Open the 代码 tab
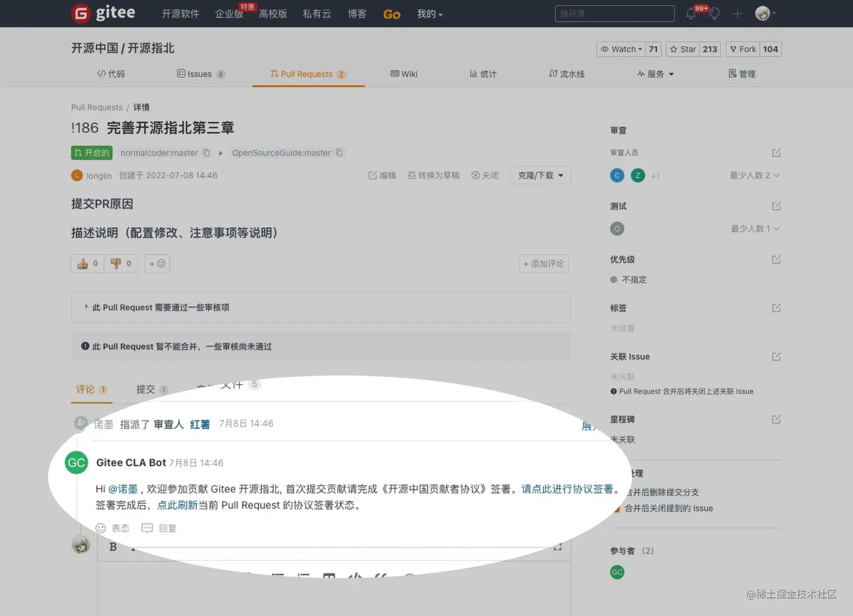Image resolution: width=853 pixels, height=616 pixels. [x=111, y=74]
